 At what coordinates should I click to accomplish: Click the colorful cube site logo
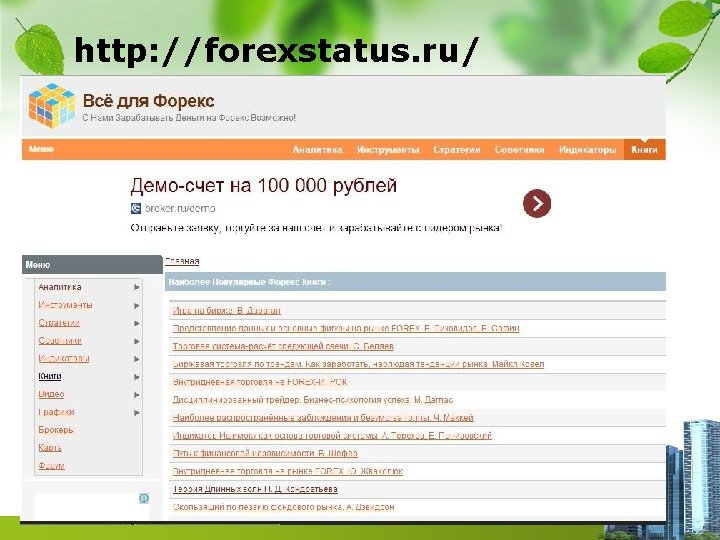click(52, 106)
